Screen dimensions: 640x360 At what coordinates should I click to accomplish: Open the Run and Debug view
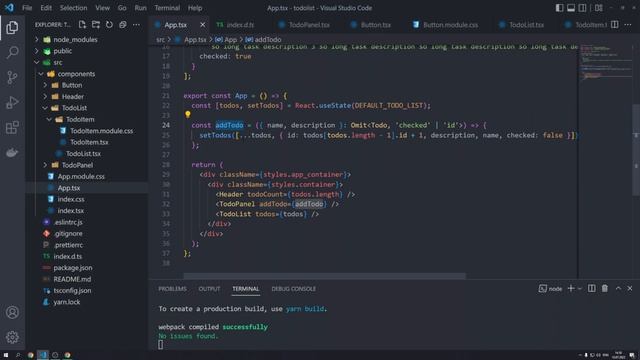tap(12, 102)
